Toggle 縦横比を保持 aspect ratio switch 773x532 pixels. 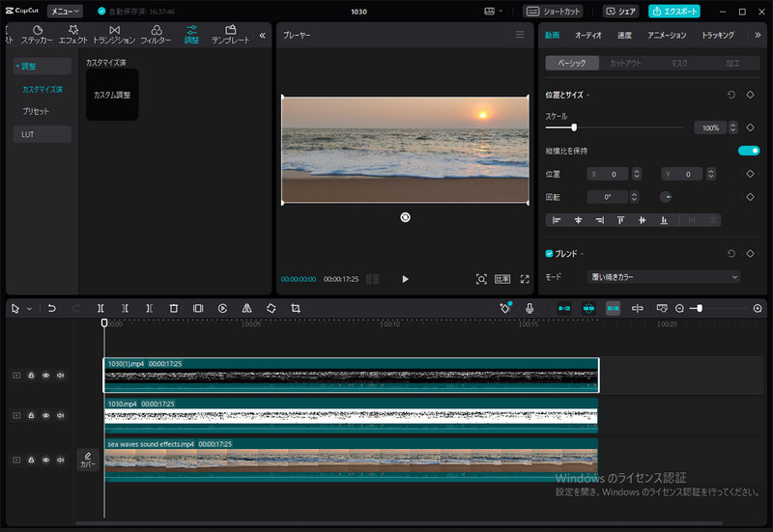(749, 151)
